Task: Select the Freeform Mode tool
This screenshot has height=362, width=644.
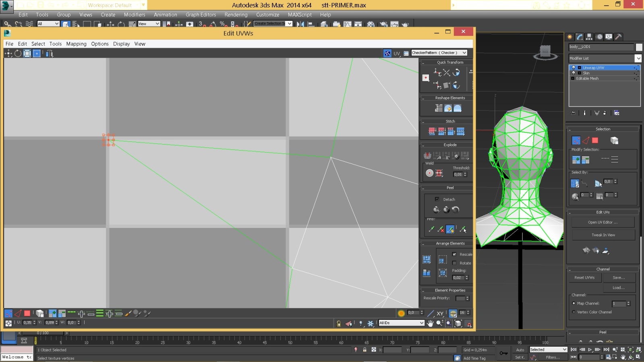Action: pyautogui.click(x=37, y=54)
